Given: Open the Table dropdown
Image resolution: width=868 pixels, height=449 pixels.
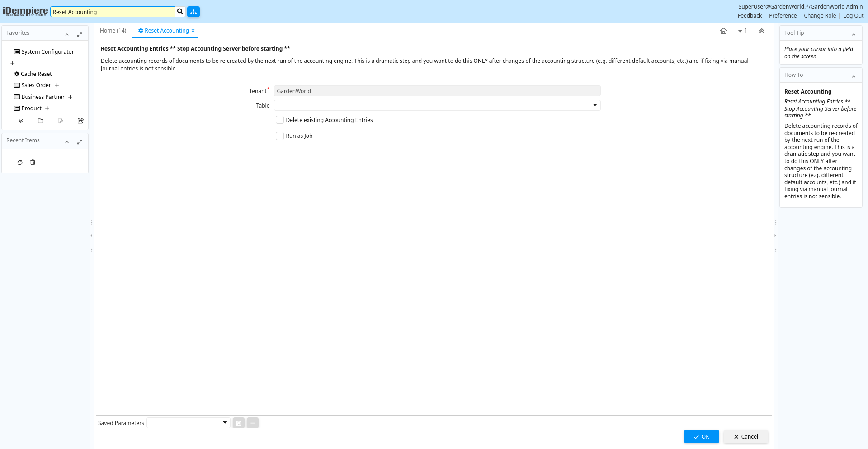Looking at the screenshot, I should click(595, 105).
